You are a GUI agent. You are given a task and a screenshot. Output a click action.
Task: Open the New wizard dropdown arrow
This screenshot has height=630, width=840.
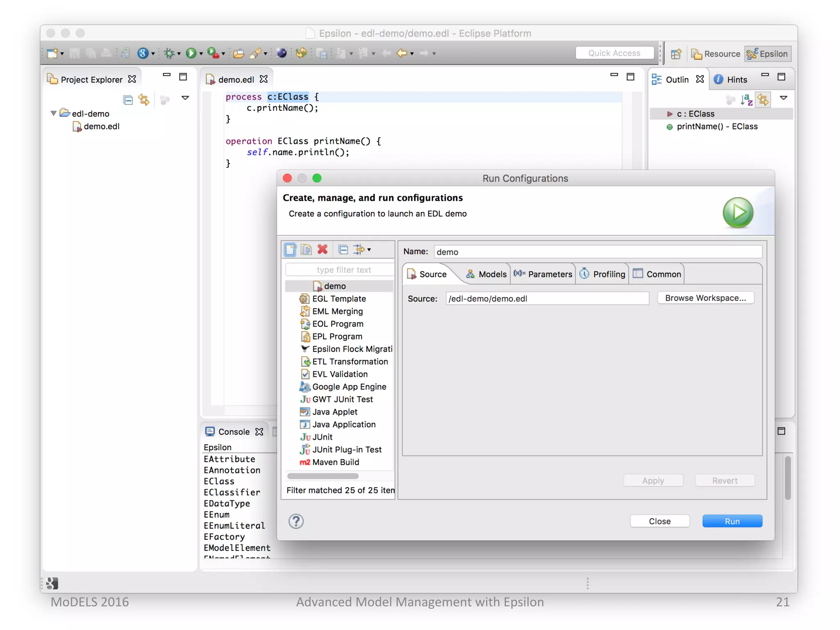tap(62, 54)
